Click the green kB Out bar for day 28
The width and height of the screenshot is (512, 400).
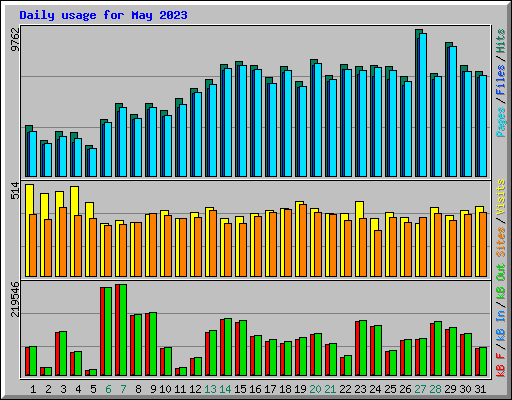point(438,349)
